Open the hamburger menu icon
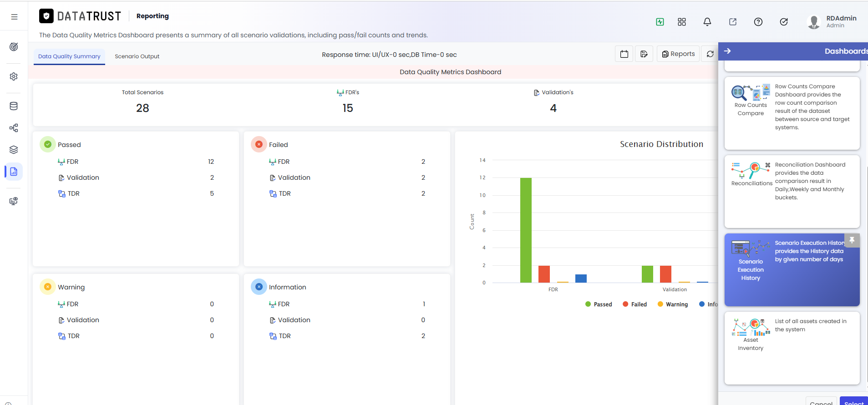The height and width of the screenshot is (405, 868). click(x=14, y=17)
